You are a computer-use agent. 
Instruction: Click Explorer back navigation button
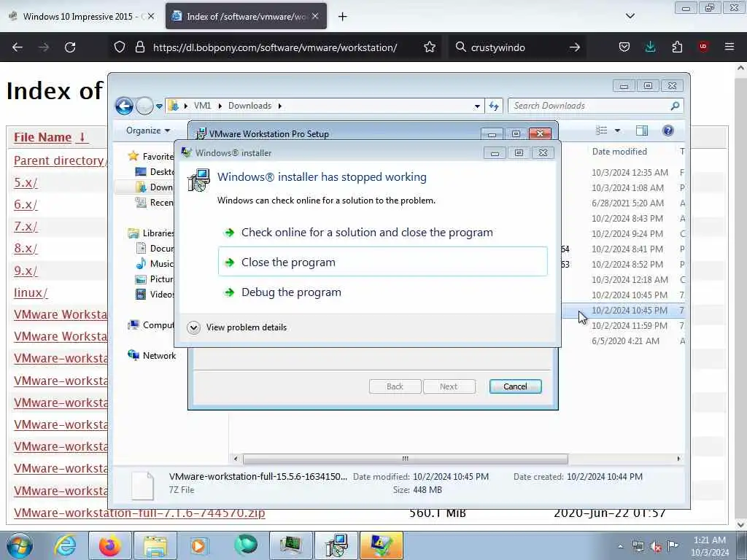pos(124,106)
